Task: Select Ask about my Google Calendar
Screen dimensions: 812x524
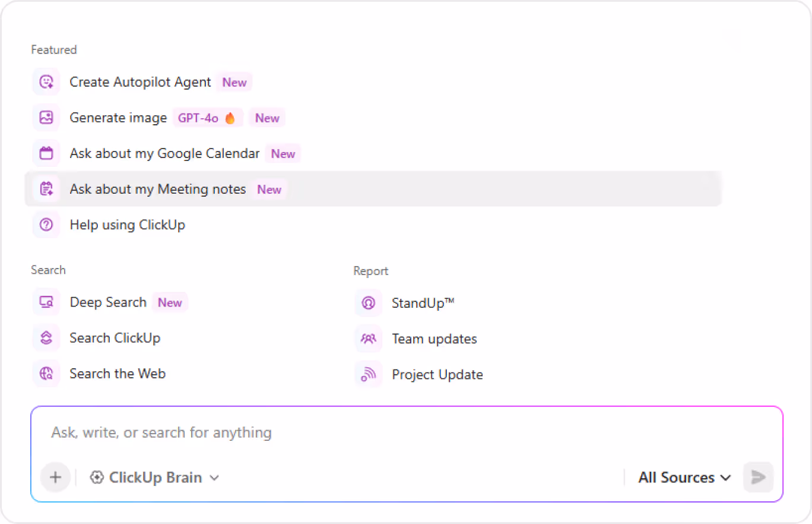Action: click(164, 153)
